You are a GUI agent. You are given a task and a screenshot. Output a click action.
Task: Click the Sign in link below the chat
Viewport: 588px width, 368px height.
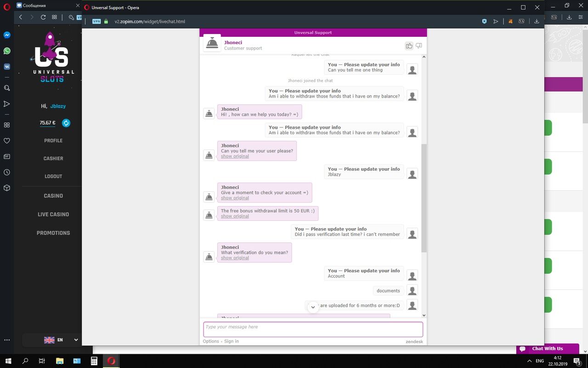[x=231, y=341]
